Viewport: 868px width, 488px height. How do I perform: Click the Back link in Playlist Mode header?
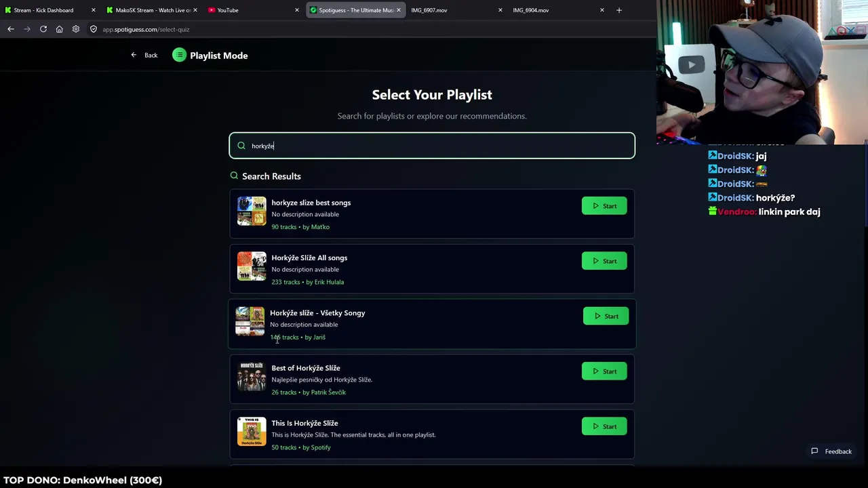[144, 56]
